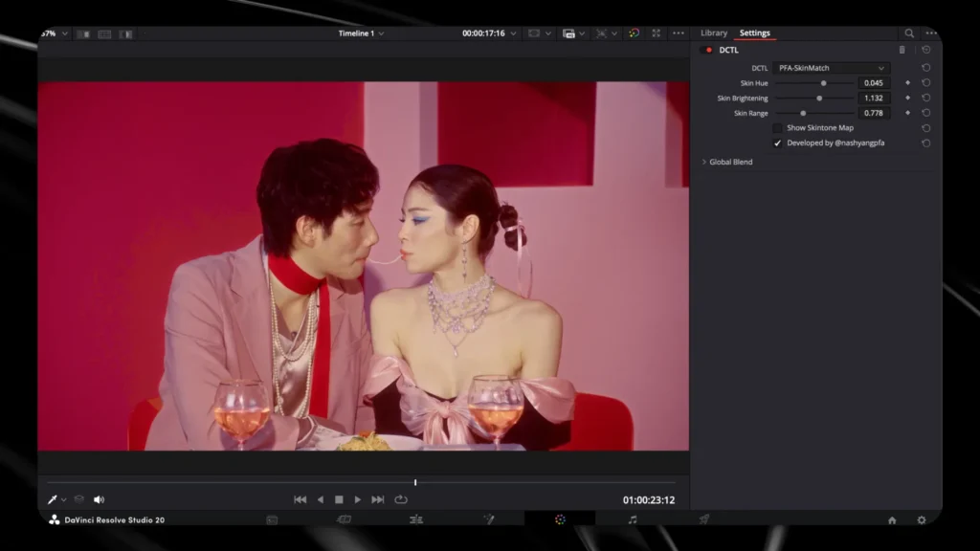Open viewer options three-dot menu
The height and width of the screenshot is (551, 980).
679,33
